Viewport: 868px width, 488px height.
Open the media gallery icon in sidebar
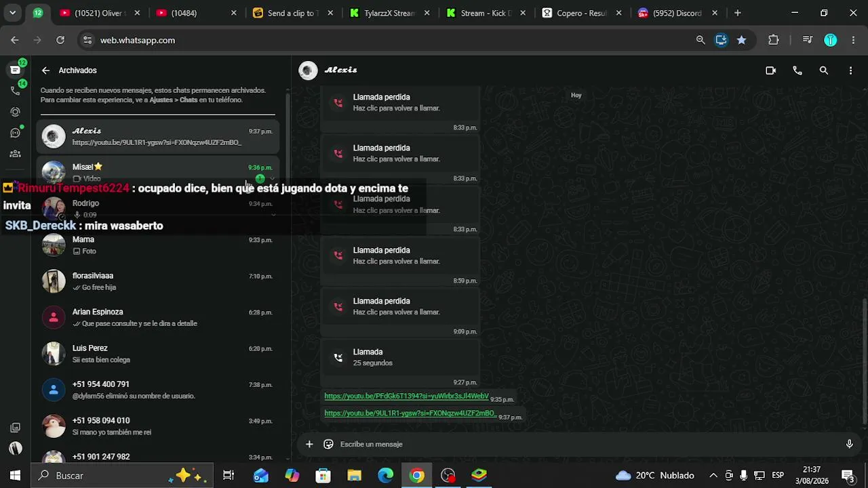pyautogui.click(x=15, y=428)
